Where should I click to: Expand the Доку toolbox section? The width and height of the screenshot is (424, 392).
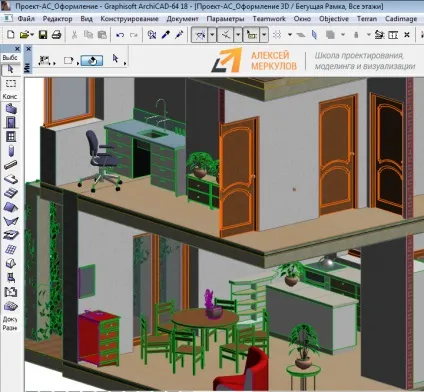tap(10, 319)
